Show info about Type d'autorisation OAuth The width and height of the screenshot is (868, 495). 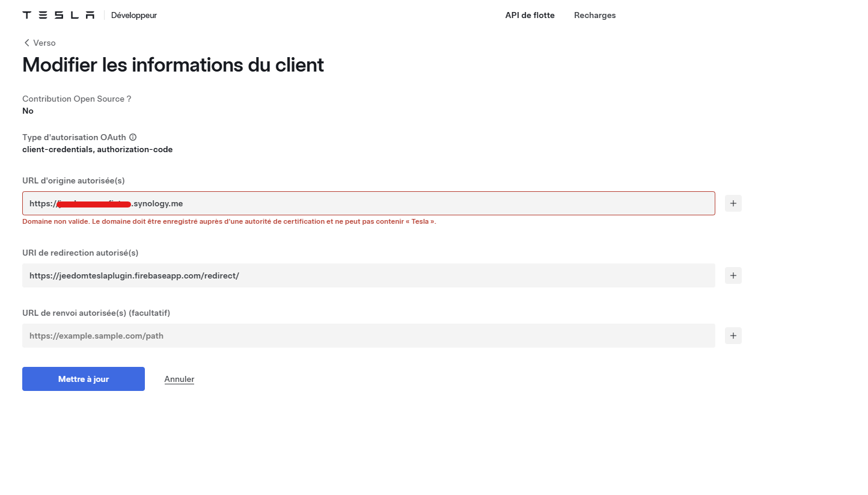(x=133, y=137)
